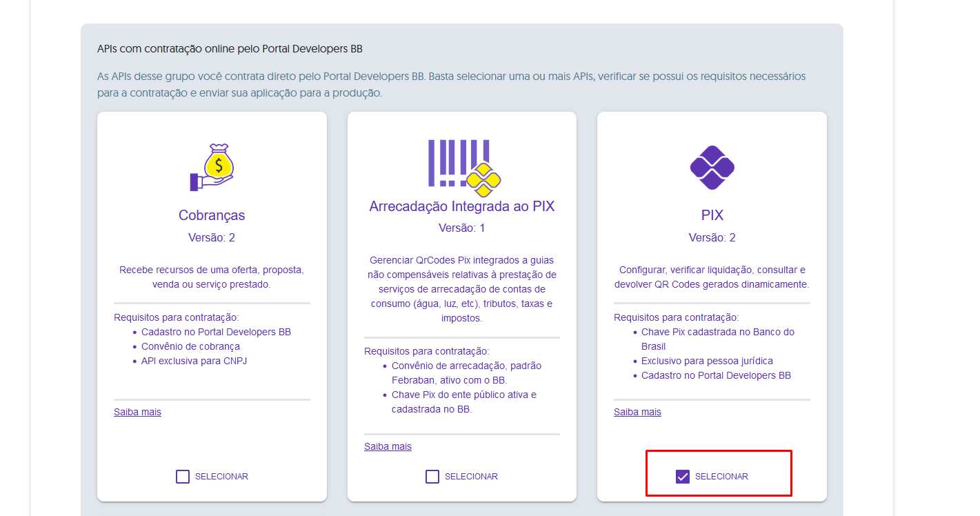Click the PIX diamond logo icon
The height and width of the screenshot is (516, 980).
coord(712,167)
